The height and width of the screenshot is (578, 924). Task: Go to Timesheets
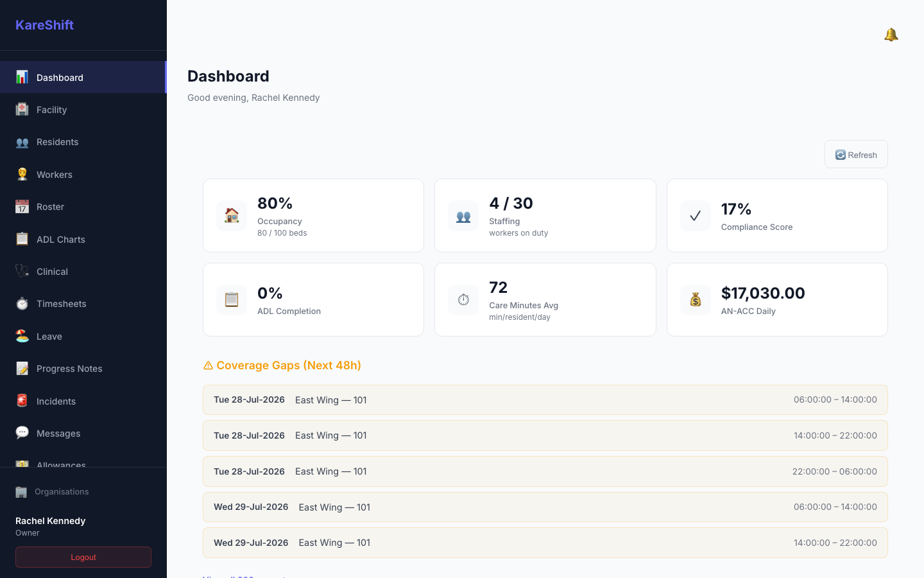click(x=83, y=303)
